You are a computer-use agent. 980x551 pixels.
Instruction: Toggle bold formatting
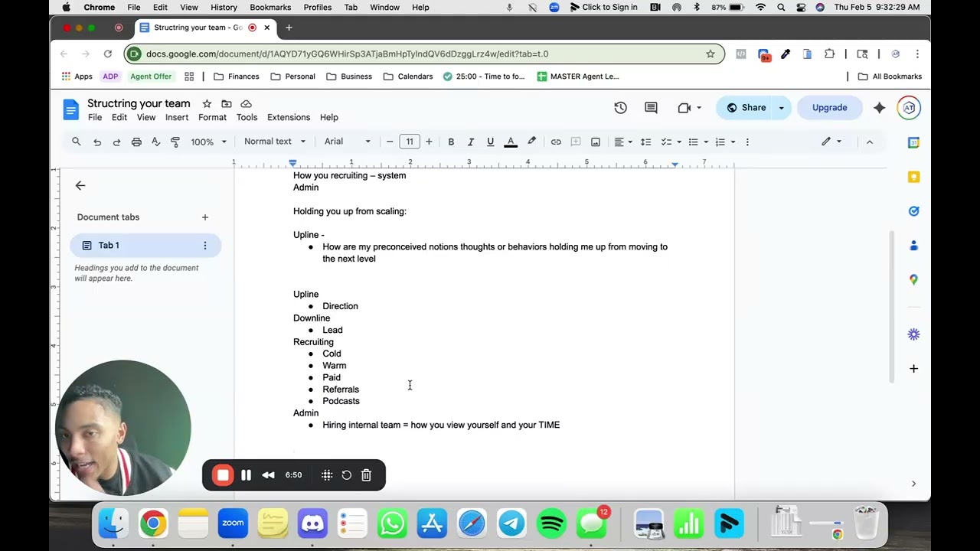pos(451,142)
